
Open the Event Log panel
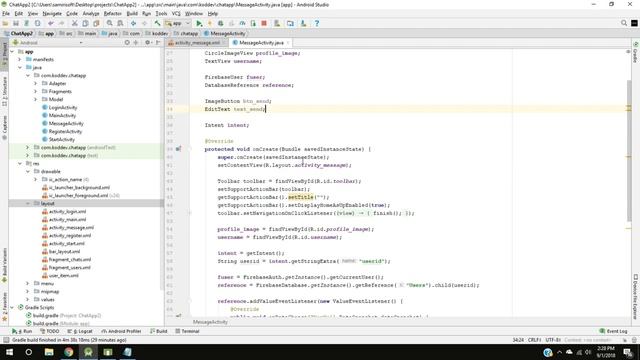[613, 331]
